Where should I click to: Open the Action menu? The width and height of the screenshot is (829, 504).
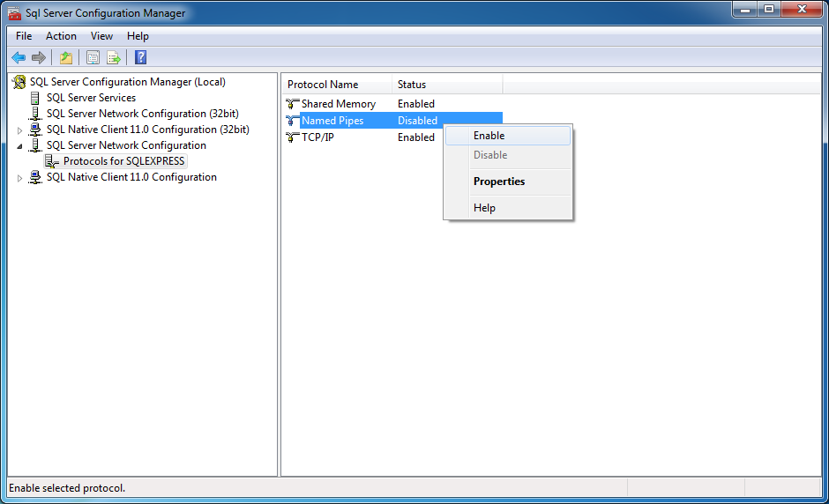(x=61, y=36)
